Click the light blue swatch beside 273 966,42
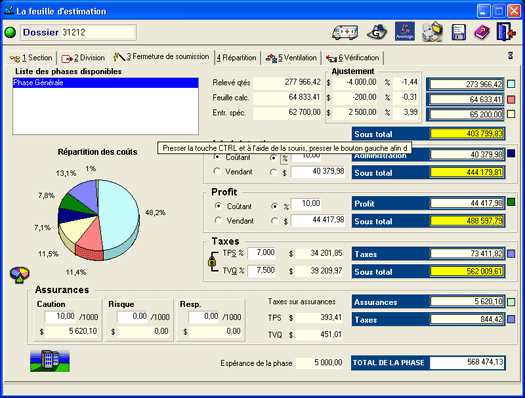525x398 pixels. (511, 84)
